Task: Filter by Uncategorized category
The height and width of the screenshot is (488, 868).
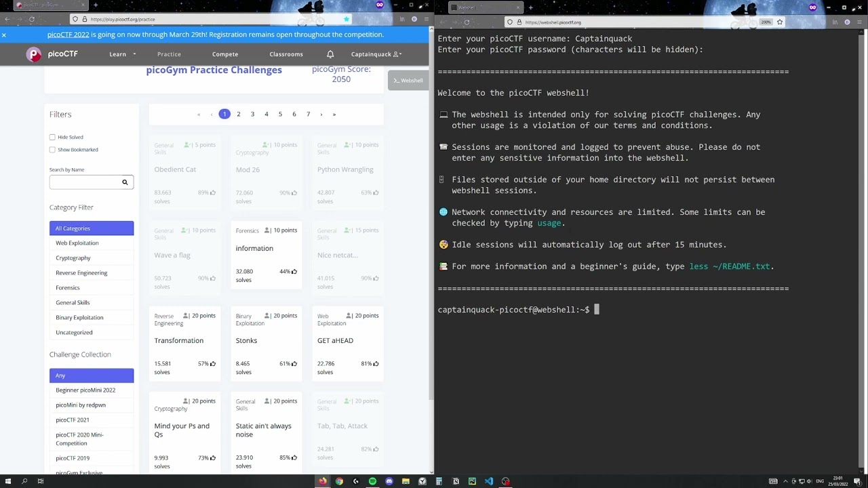Action: coord(92,333)
